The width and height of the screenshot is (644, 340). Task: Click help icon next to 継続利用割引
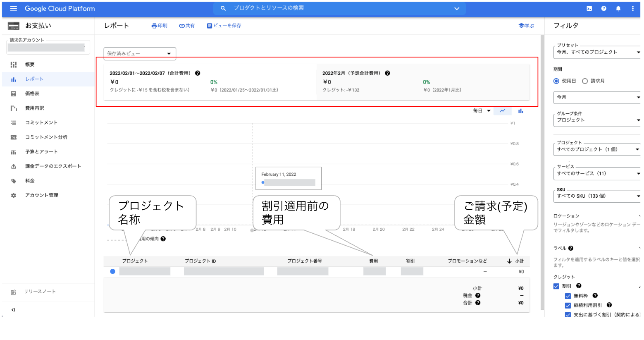coord(609,305)
